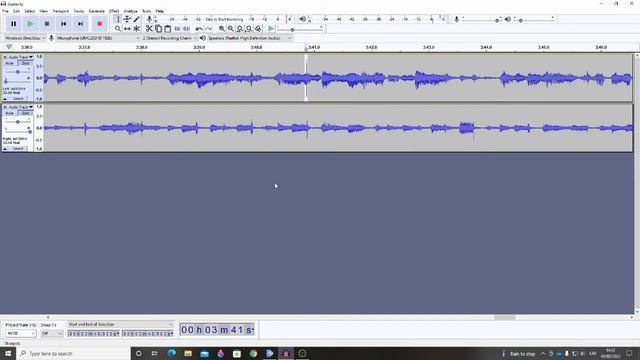
Task: Close the second audio track with X
Action: (5, 107)
